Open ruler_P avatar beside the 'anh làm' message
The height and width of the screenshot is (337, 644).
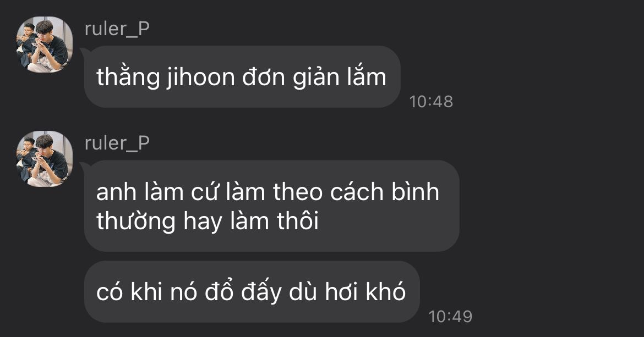45,159
